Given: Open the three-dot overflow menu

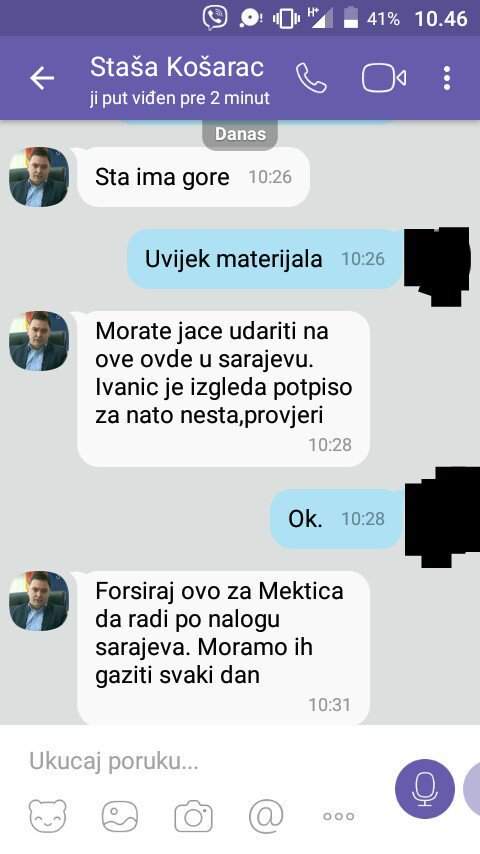Looking at the screenshot, I should point(447,78).
